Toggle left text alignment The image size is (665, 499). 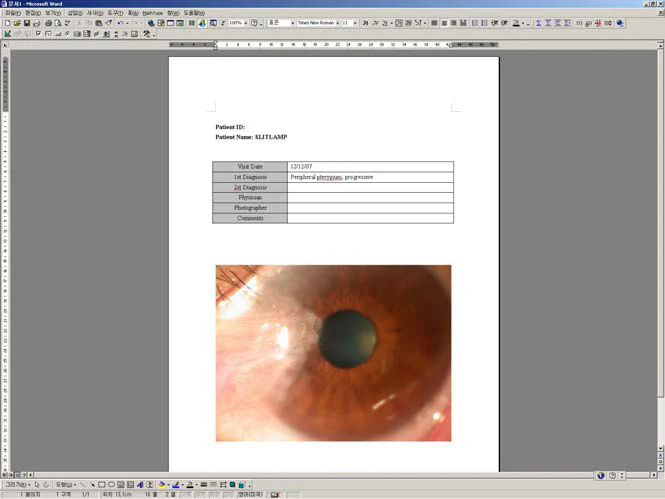click(434, 22)
